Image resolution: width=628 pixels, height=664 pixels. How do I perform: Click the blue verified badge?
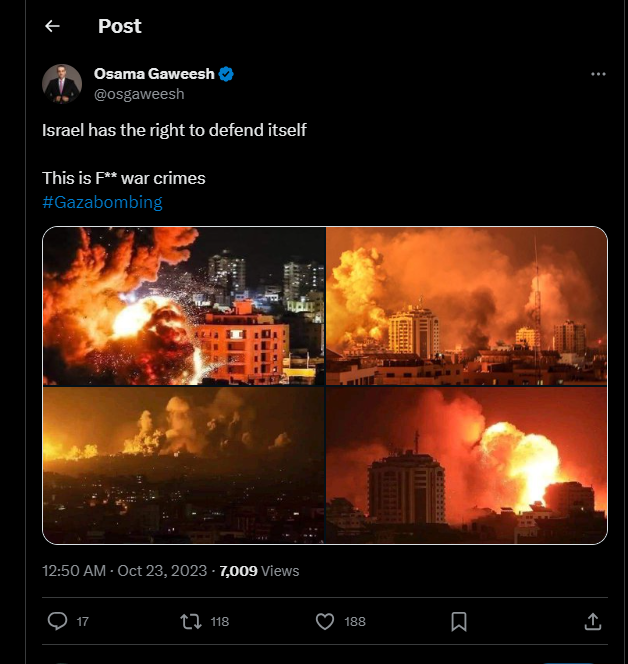coord(227,74)
